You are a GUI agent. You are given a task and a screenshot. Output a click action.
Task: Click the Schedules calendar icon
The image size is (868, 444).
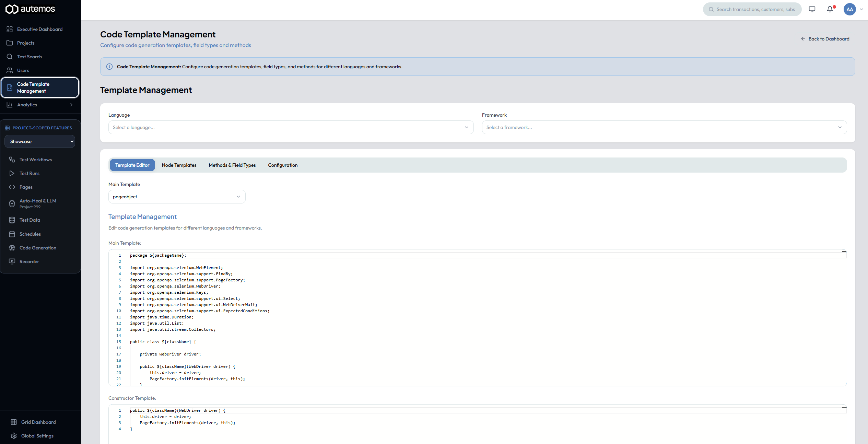click(x=12, y=234)
